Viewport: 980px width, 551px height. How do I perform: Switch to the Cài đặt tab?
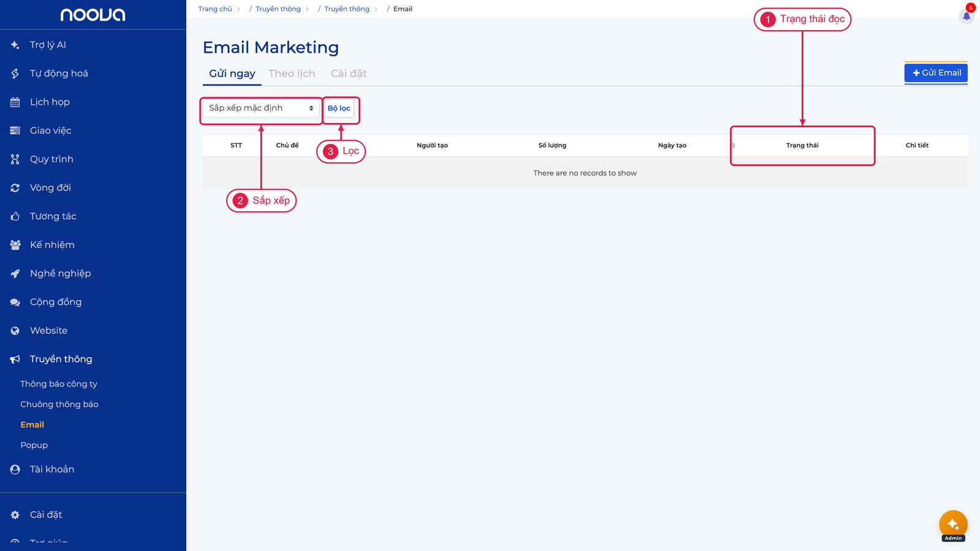349,73
